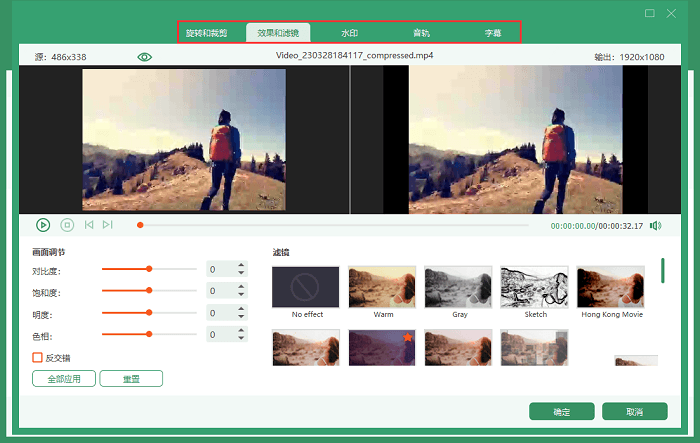Increase contrast with up stepper arrow

coord(241,265)
